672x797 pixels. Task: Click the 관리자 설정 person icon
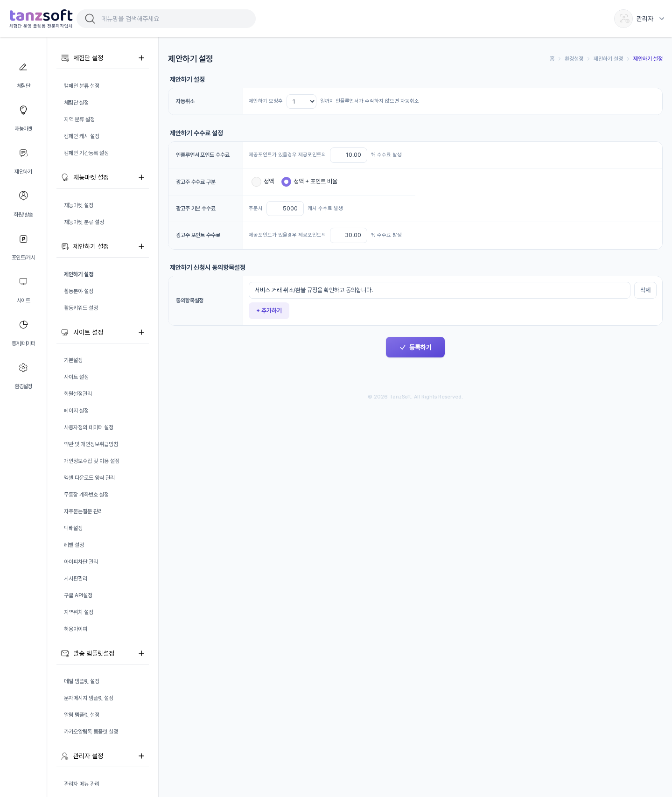coord(65,756)
